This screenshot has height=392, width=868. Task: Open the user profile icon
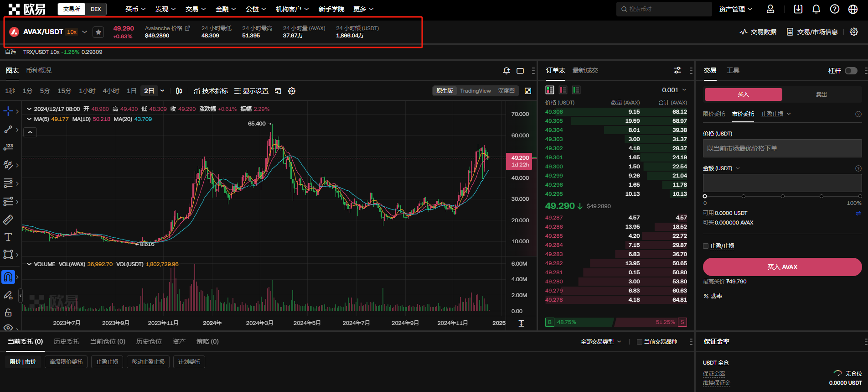[x=770, y=9]
